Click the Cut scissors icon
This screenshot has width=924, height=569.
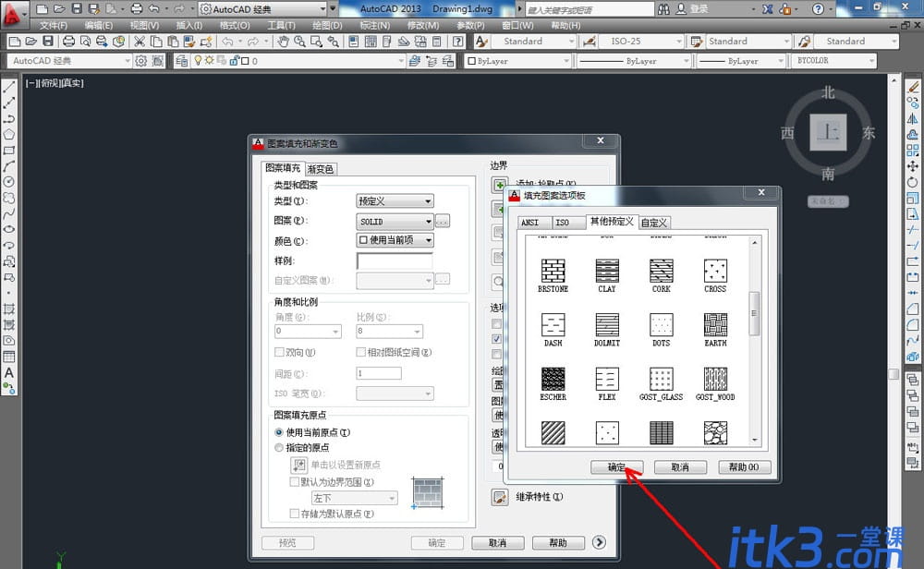(x=140, y=42)
